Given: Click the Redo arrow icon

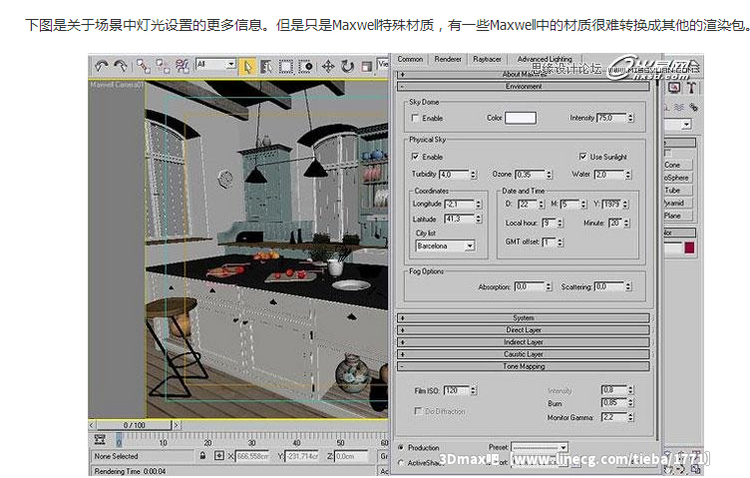Looking at the screenshot, I should [119, 66].
